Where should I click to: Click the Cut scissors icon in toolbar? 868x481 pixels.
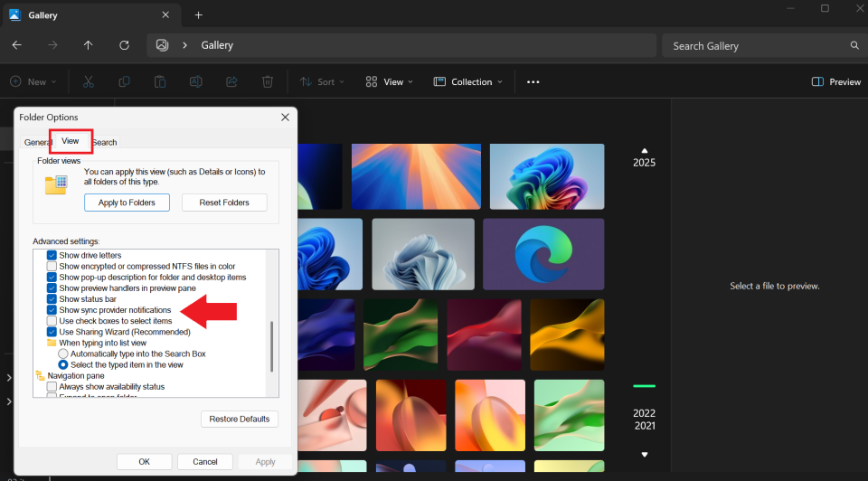click(x=88, y=81)
